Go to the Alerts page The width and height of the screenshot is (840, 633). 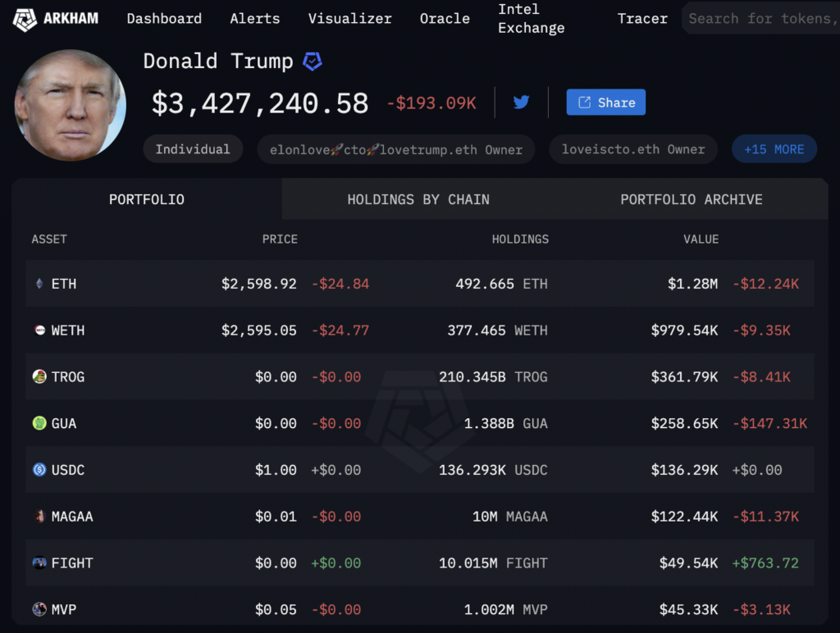[x=255, y=19]
